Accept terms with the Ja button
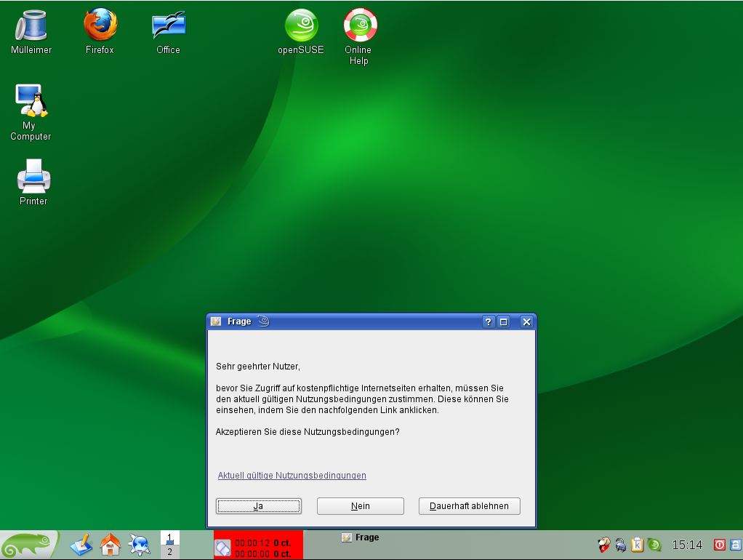This screenshot has height=560, width=743. tap(259, 506)
